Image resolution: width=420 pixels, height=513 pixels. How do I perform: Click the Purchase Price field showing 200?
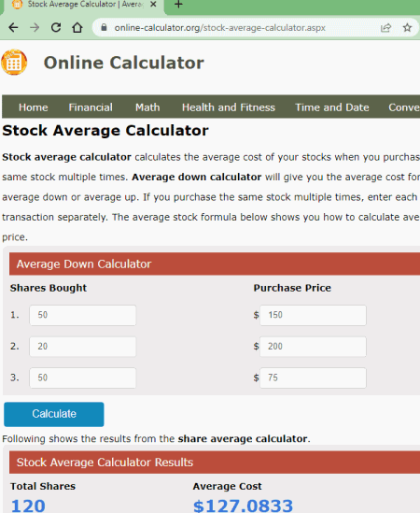coord(313,347)
